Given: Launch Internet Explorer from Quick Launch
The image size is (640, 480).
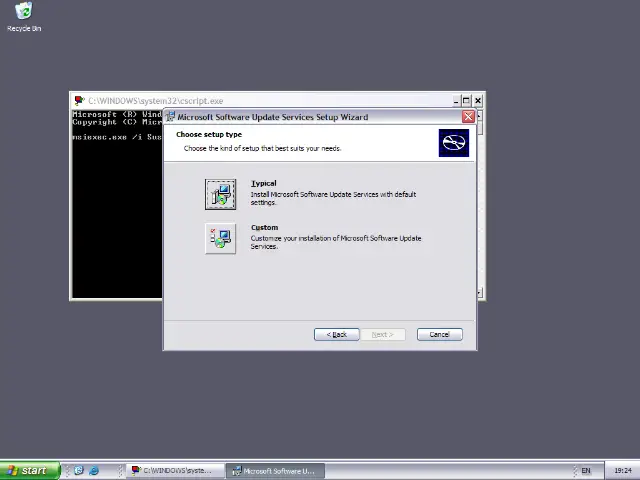Looking at the screenshot, I should click(93, 471).
